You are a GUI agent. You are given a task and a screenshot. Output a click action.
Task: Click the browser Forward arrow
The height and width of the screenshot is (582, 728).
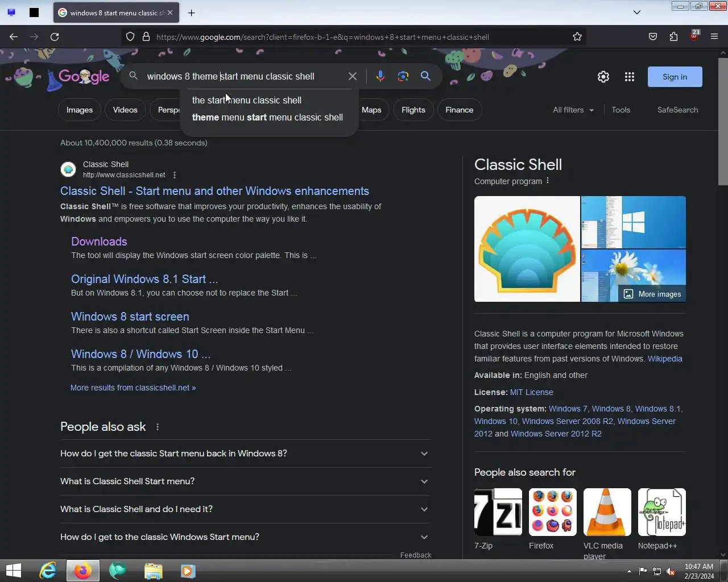point(34,37)
